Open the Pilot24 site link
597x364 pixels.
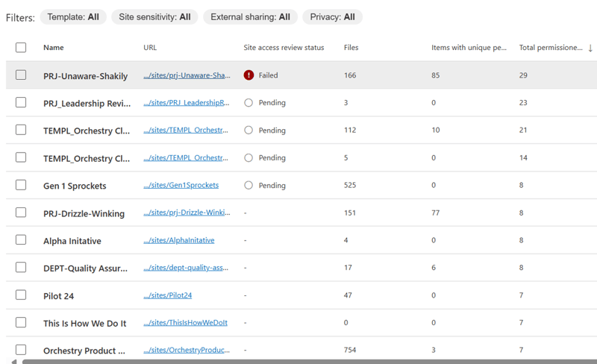point(167,295)
